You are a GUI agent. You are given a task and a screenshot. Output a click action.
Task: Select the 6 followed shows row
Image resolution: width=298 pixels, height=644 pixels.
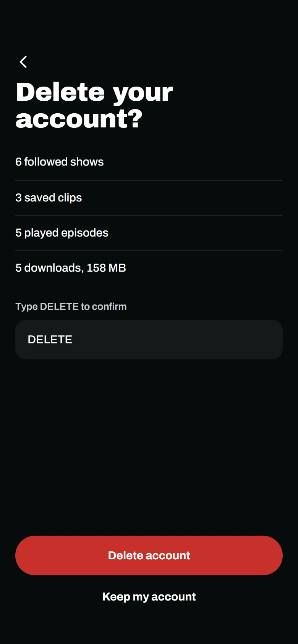pyautogui.click(x=149, y=162)
